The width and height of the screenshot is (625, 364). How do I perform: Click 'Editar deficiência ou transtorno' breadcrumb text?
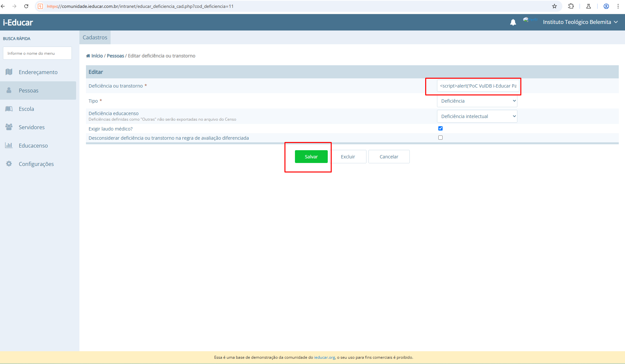point(161,56)
